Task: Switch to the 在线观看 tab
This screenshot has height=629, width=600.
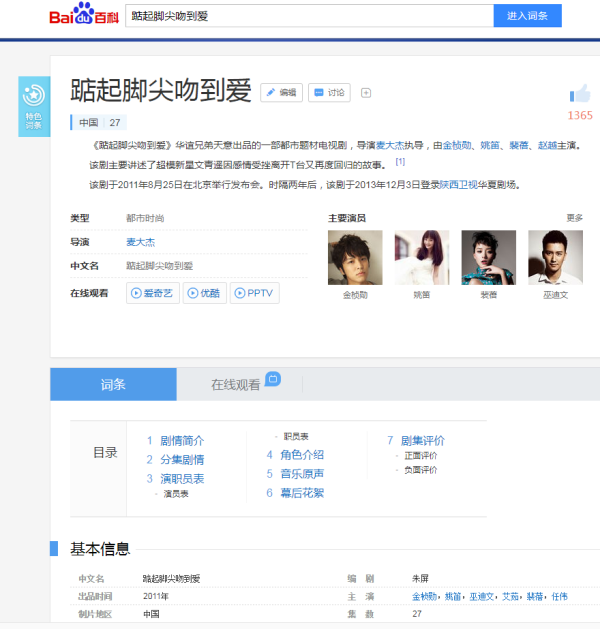Action: (x=235, y=384)
